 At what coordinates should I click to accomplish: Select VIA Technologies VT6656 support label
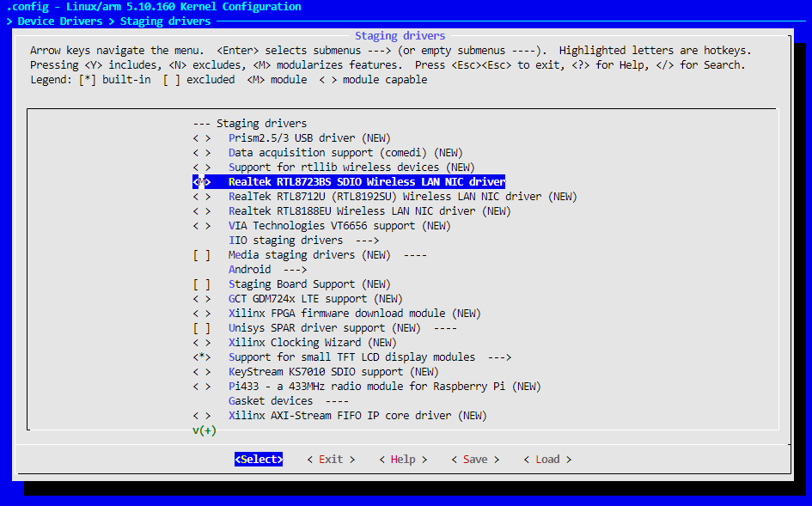pos(339,226)
